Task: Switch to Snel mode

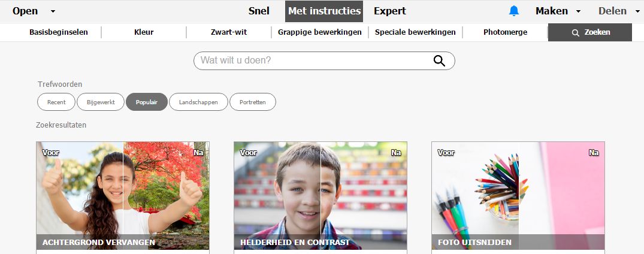Action: pyautogui.click(x=259, y=11)
